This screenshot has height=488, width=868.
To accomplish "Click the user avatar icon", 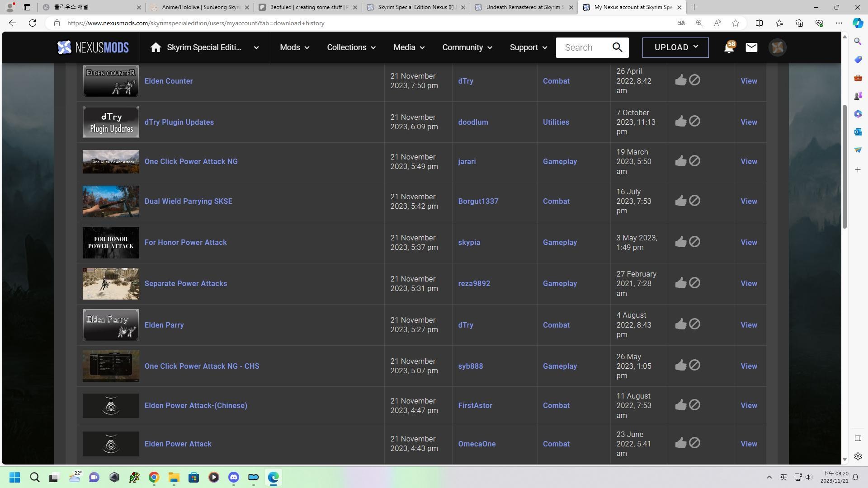I will (x=777, y=47).
